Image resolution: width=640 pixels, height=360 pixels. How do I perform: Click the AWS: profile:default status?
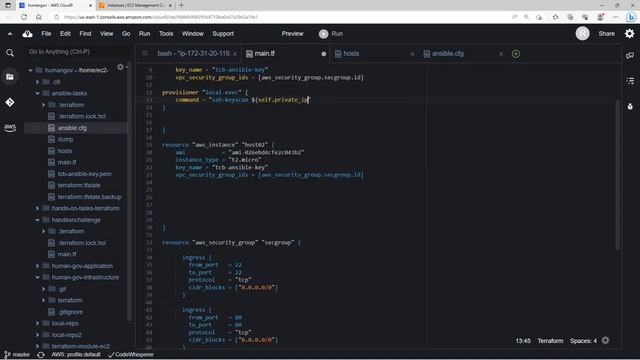[76, 354]
